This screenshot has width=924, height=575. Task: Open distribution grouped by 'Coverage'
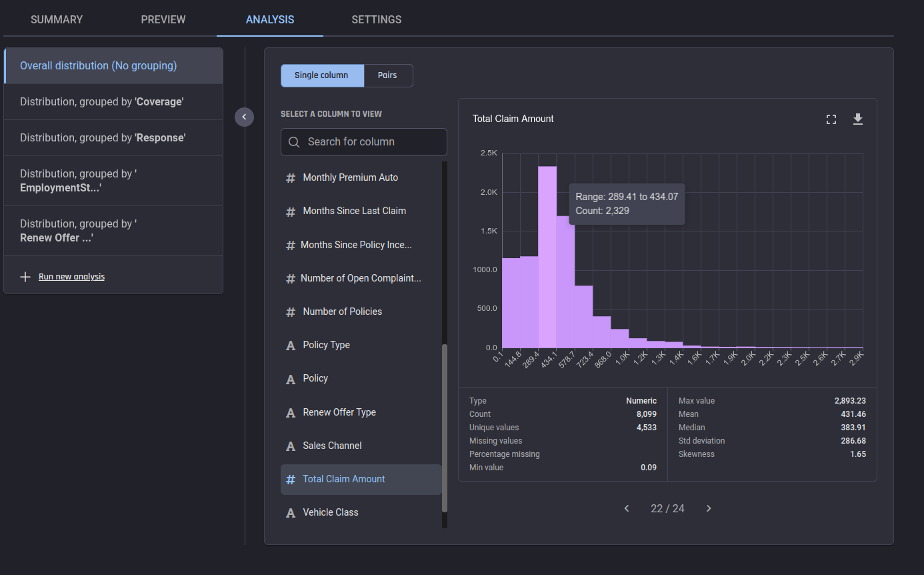[113, 101]
